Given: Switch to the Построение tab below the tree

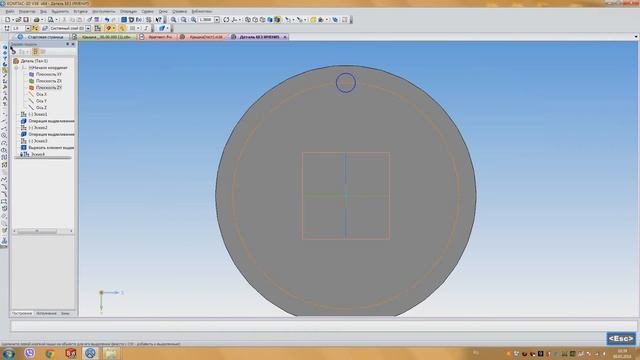Looking at the screenshot, I should click(x=22, y=313).
